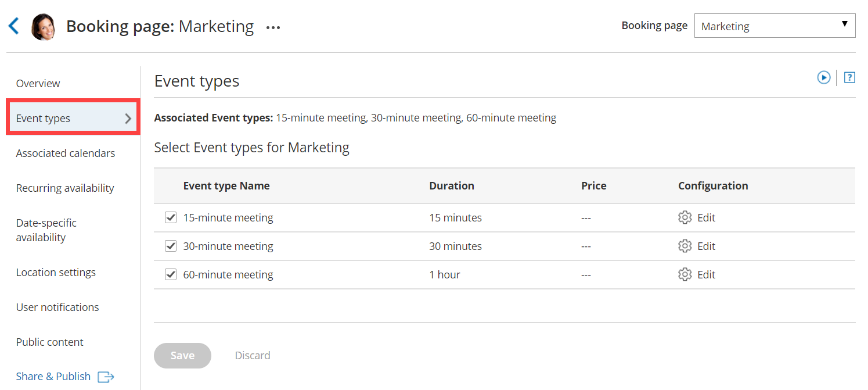Click the Save button

tap(182, 355)
